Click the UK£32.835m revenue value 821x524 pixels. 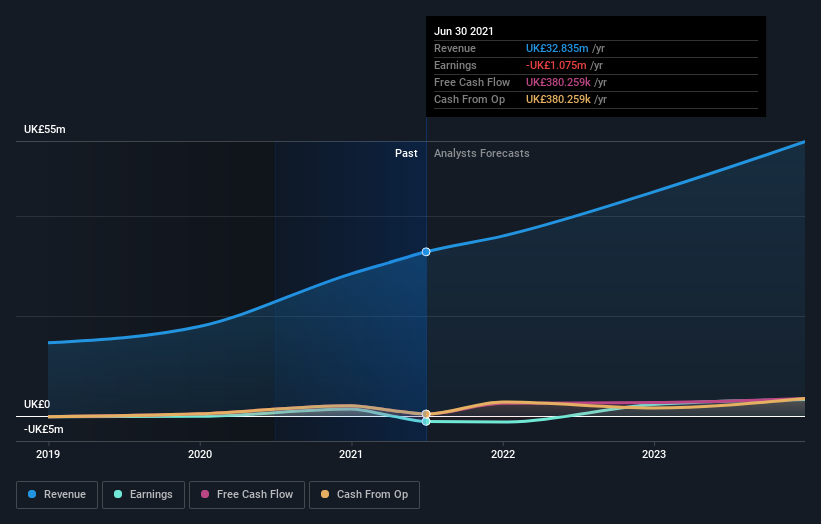click(x=557, y=48)
